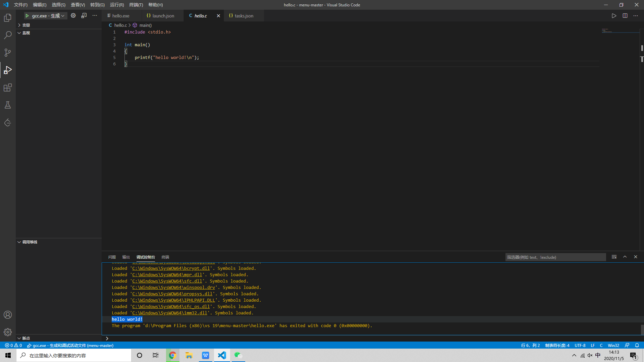
Task: Open the Testing flask icon
Action: pos(8,105)
